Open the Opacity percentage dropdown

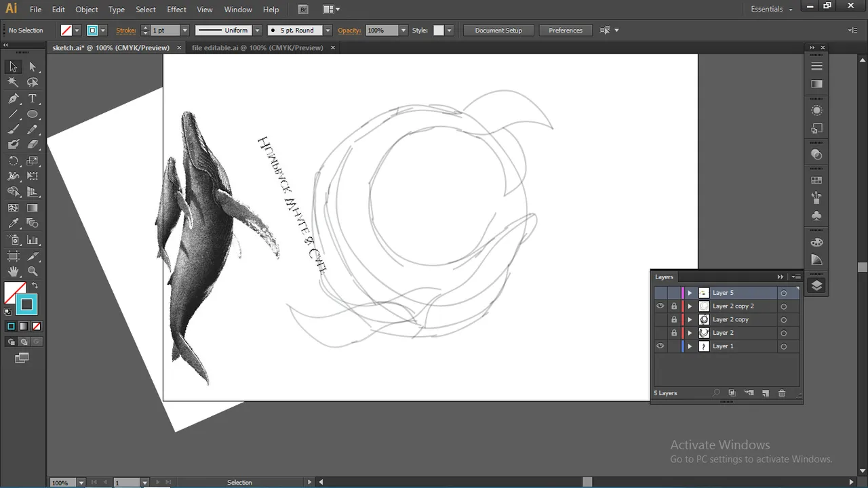tap(403, 30)
